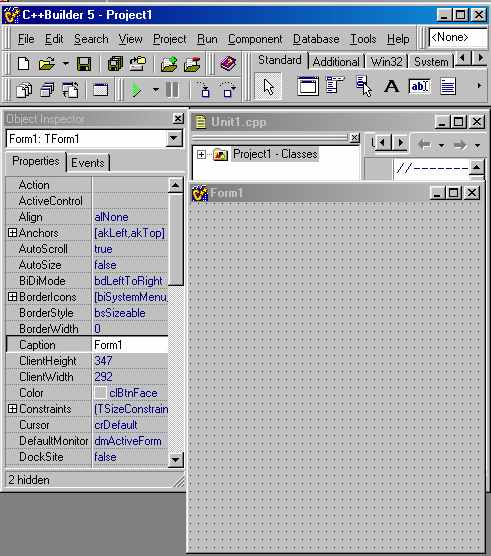Click the clBtnFace color swatch
The height and width of the screenshot is (556, 491).
tap(101, 393)
